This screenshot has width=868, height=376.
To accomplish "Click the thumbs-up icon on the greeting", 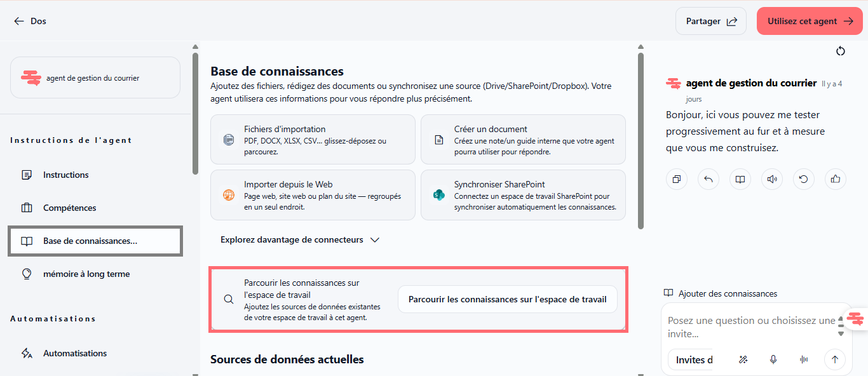I will coord(836,179).
